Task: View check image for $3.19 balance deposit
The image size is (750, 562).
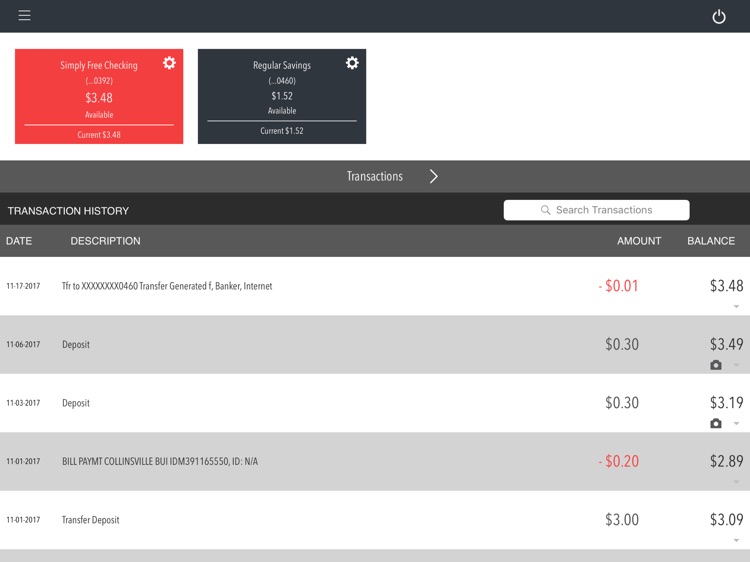Action: click(716, 423)
